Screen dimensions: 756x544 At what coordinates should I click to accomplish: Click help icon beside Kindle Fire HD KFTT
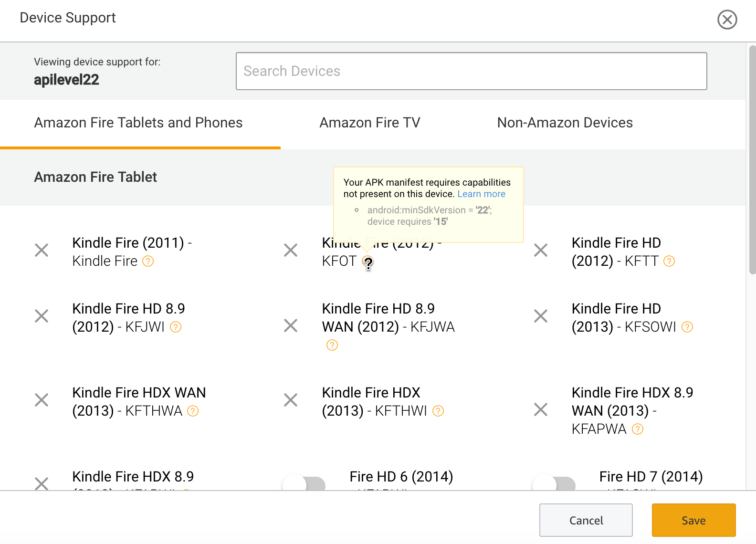(x=669, y=261)
